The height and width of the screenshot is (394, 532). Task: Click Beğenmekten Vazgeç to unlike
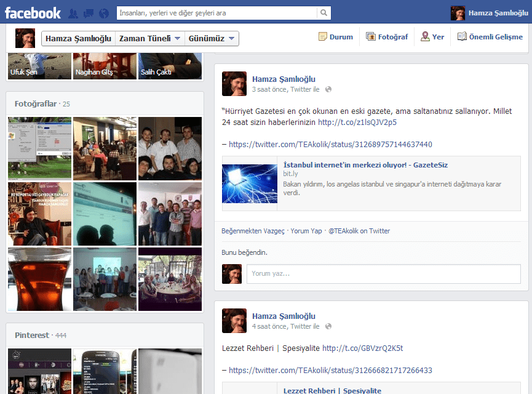(x=253, y=231)
